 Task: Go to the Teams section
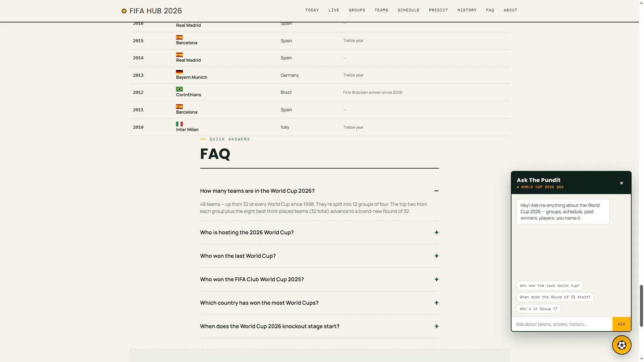click(381, 10)
